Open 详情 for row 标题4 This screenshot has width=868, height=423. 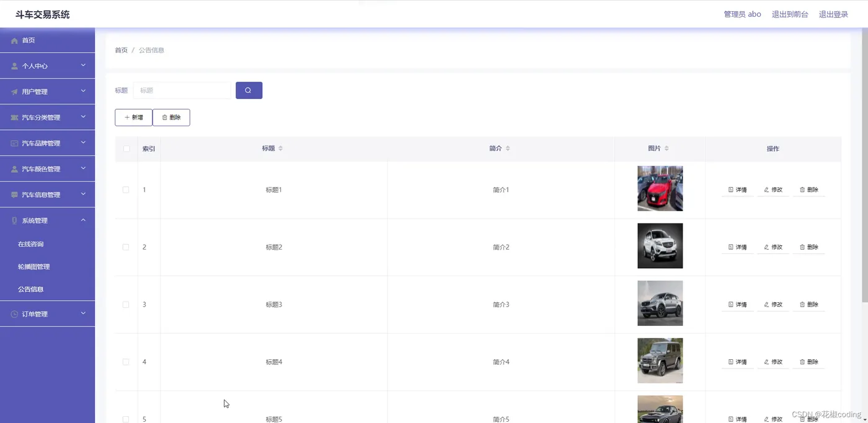pos(738,362)
